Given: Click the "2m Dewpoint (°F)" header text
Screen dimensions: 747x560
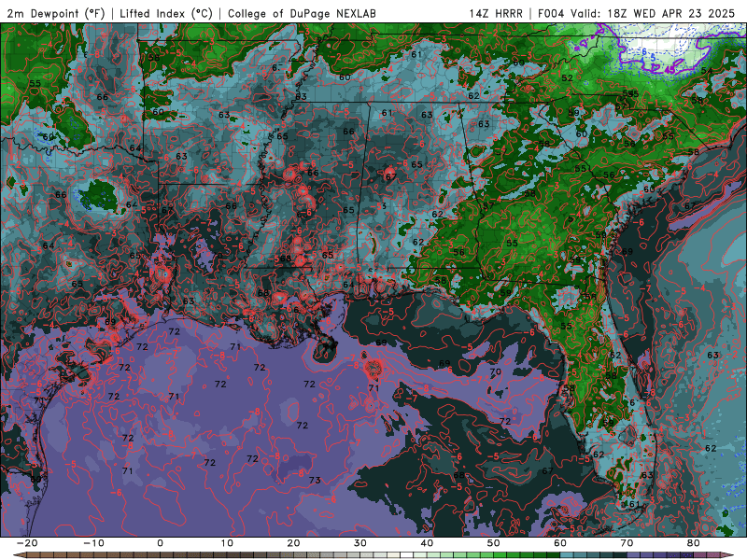Looking at the screenshot, I should pos(55,14).
